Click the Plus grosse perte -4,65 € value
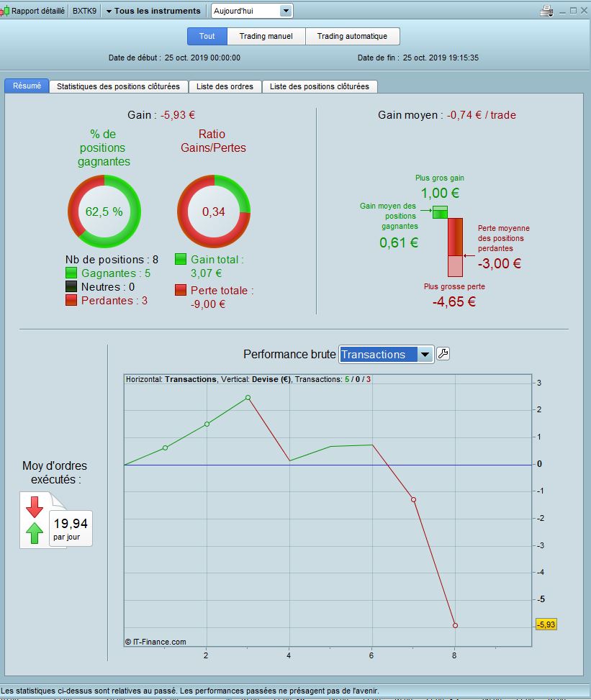Viewport: 591px width, 700px height. pos(454,301)
